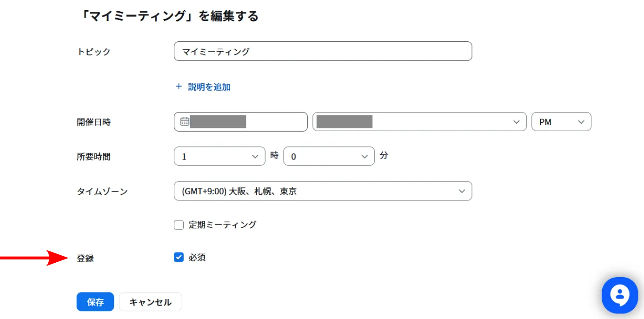
Task: Expand the タイムゾーン dropdown showing 大阪、札幌、東京
Action: pyautogui.click(x=323, y=191)
